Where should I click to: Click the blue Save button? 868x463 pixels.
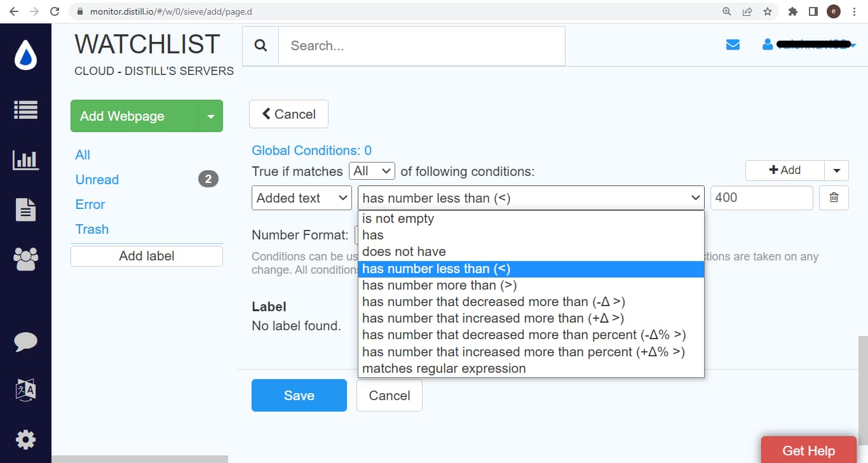click(299, 395)
